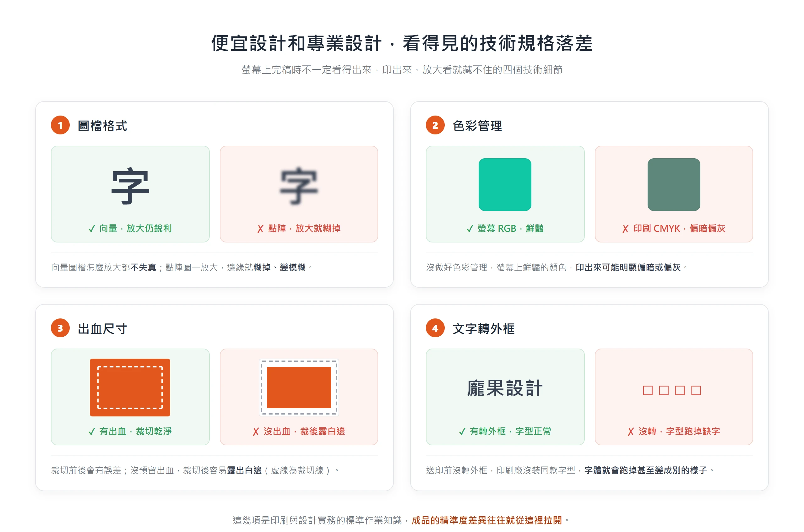Click label 螢幕 RGB · 鮮豔
Viewport: 804px width, 532px height.
click(x=505, y=228)
